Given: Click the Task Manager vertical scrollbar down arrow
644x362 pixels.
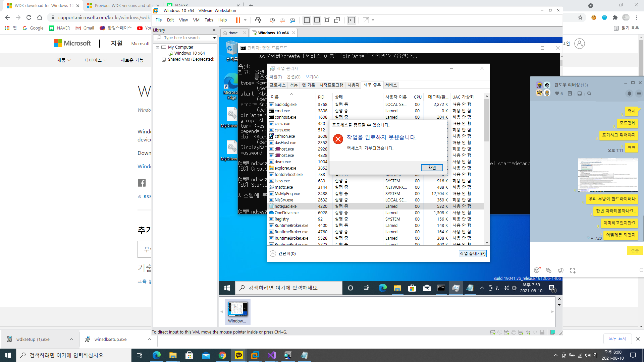Looking at the screenshot, I should tap(487, 243).
